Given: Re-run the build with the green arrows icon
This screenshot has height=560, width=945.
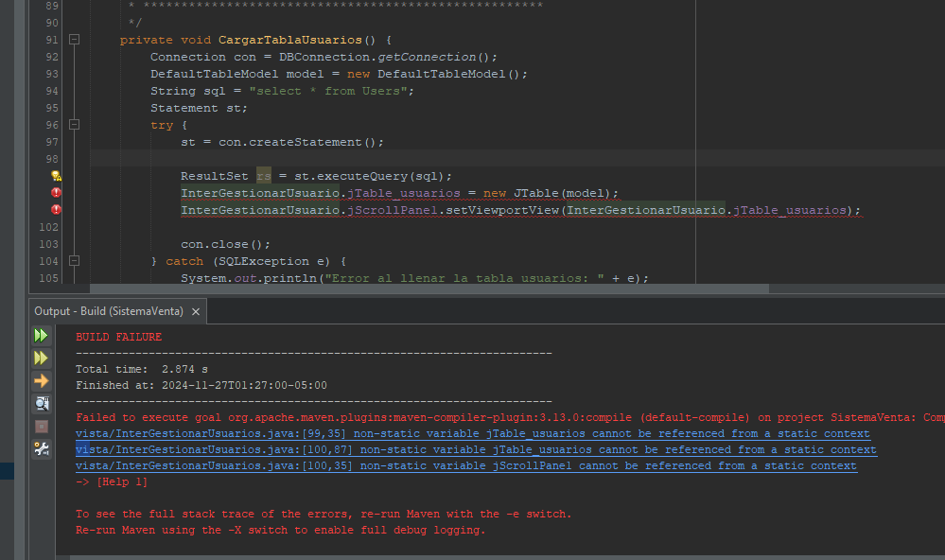Looking at the screenshot, I should tap(40, 335).
